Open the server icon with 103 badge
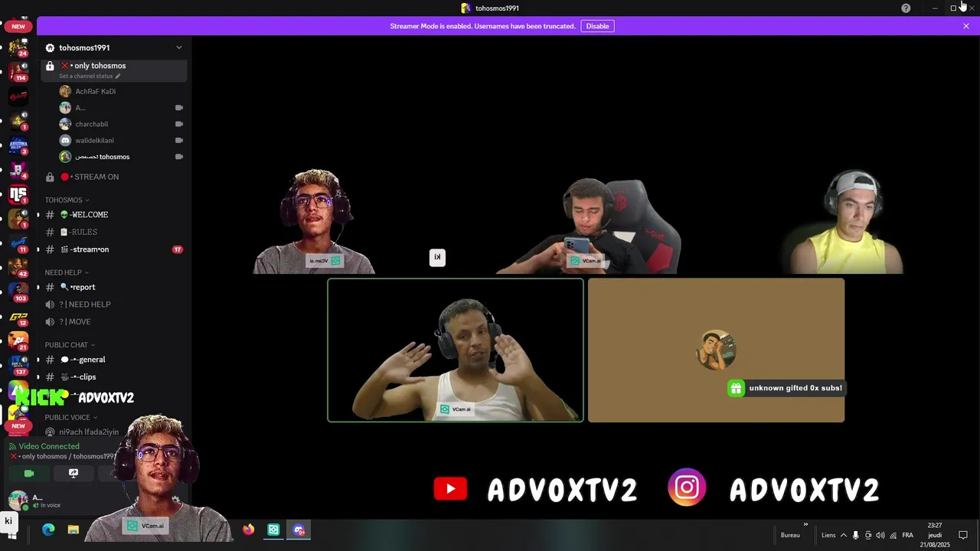 [18, 292]
